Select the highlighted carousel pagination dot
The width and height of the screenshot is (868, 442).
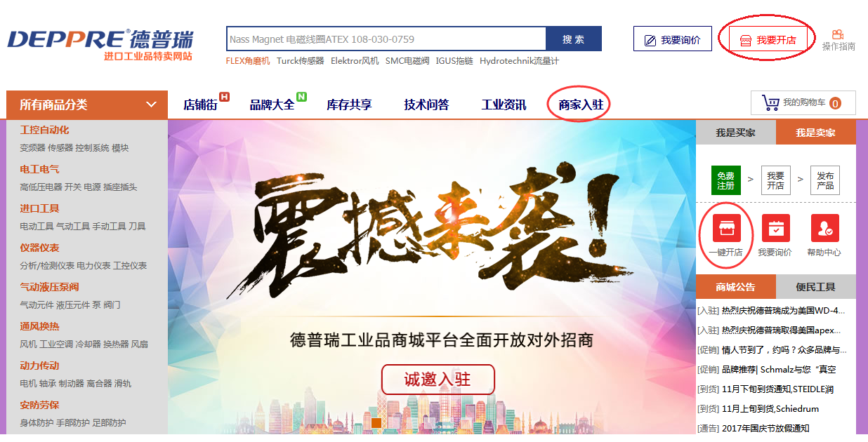[x=376, y=423]
